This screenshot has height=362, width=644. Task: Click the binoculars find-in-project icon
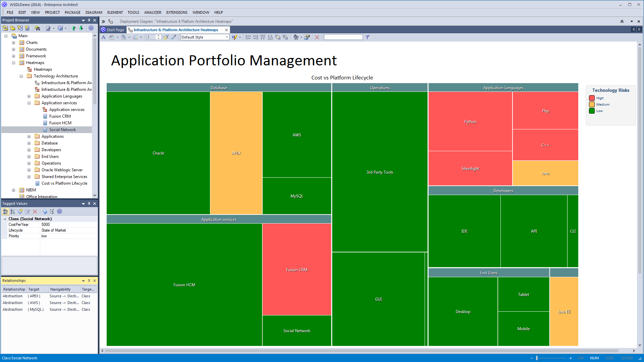[x=37, y=28]
